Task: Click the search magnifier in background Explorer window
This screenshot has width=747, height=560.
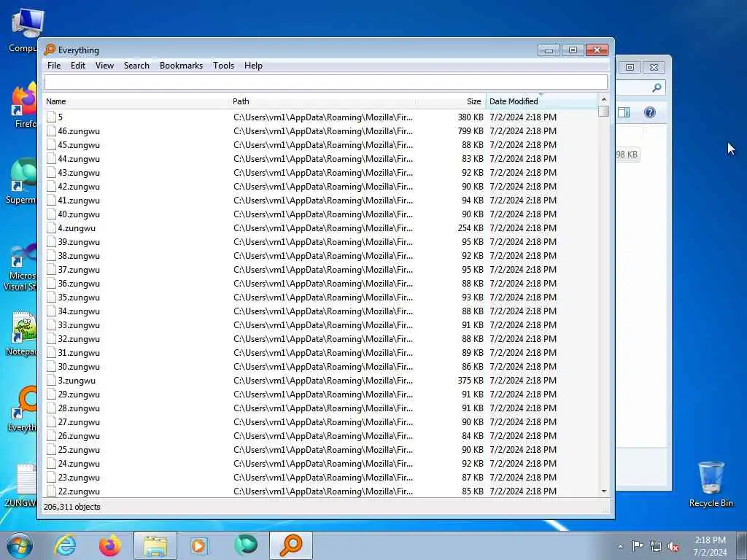Action: pyautogui.click(x=657, y=87)
